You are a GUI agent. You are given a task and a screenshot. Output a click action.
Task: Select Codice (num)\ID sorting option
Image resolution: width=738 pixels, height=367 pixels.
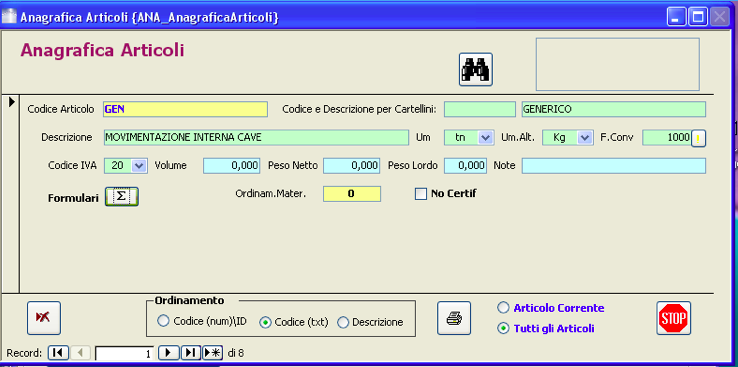click(163, 321)
